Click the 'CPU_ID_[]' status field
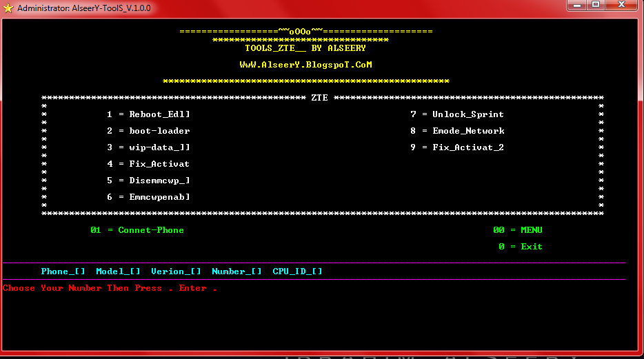The width and height of the screenshot is (644, 359). tap(297, 271)
